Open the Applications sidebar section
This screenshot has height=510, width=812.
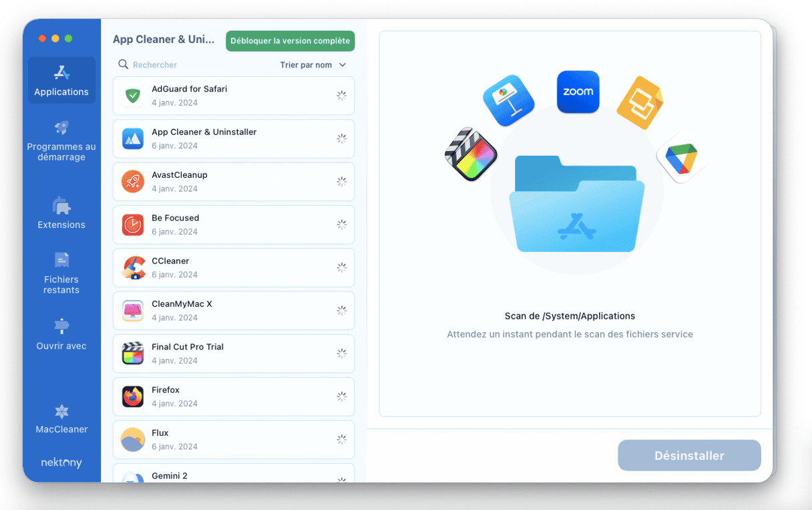coord(61,80)
